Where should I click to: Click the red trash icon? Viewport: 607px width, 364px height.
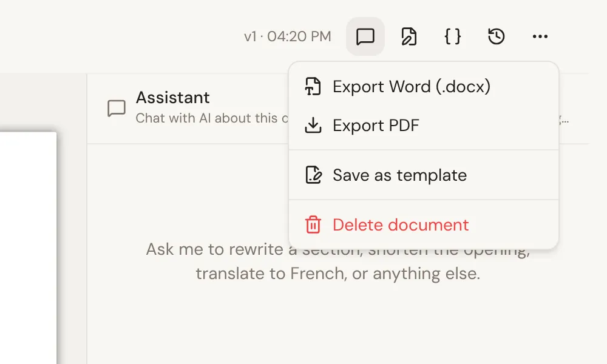[313, 224]
